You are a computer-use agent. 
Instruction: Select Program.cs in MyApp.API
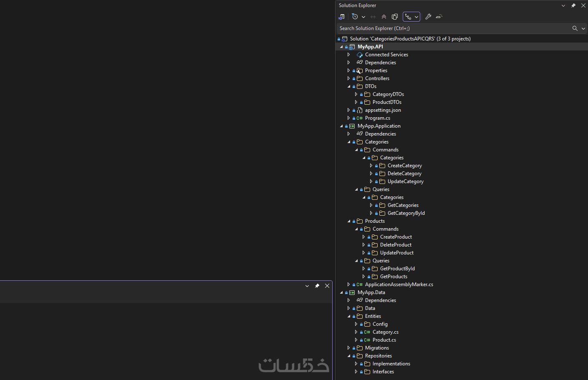377,118
